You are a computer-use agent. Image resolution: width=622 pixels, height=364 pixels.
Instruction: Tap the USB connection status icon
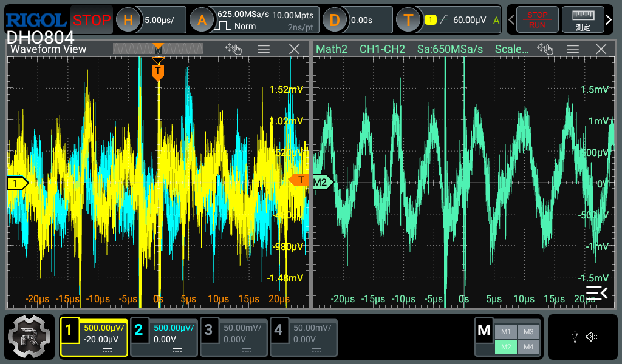[x=575, y=337]
